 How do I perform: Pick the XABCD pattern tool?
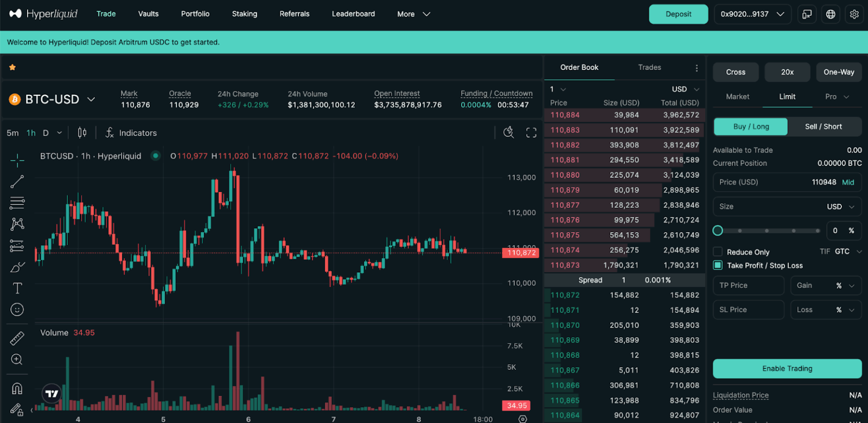[x=17, y=224]
